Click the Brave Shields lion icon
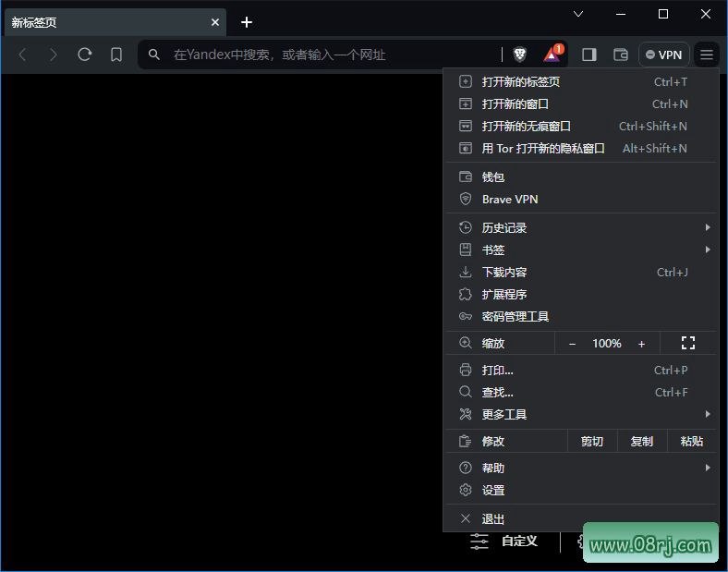Image resolution: width=728 pixels, height=572 pixels. 520,55
